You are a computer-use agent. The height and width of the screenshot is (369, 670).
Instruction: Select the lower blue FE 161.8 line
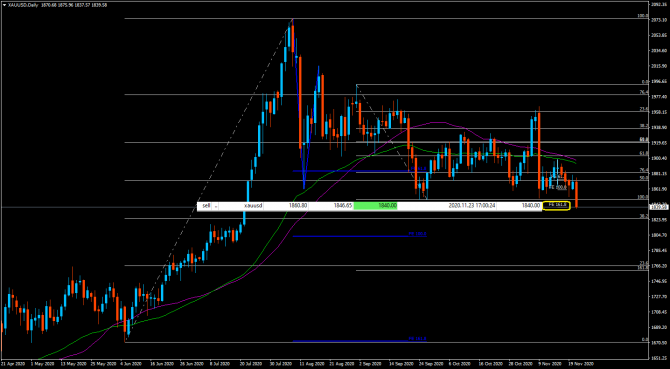point(360,341)
